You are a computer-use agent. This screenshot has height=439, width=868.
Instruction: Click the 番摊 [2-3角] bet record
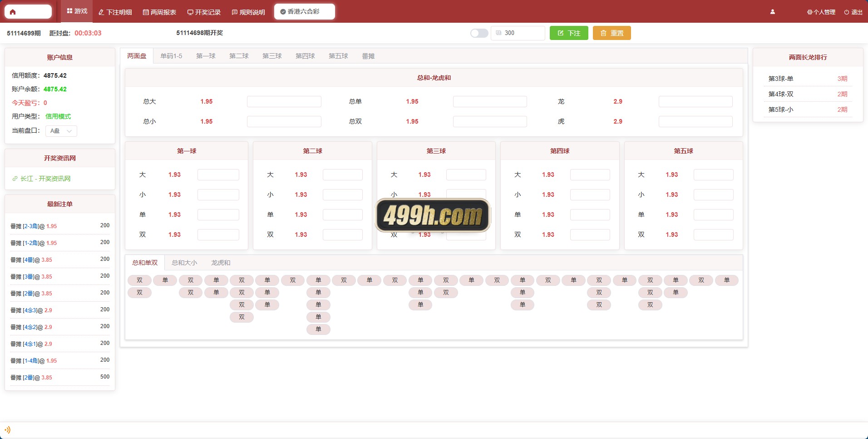(x=60, y=226)
